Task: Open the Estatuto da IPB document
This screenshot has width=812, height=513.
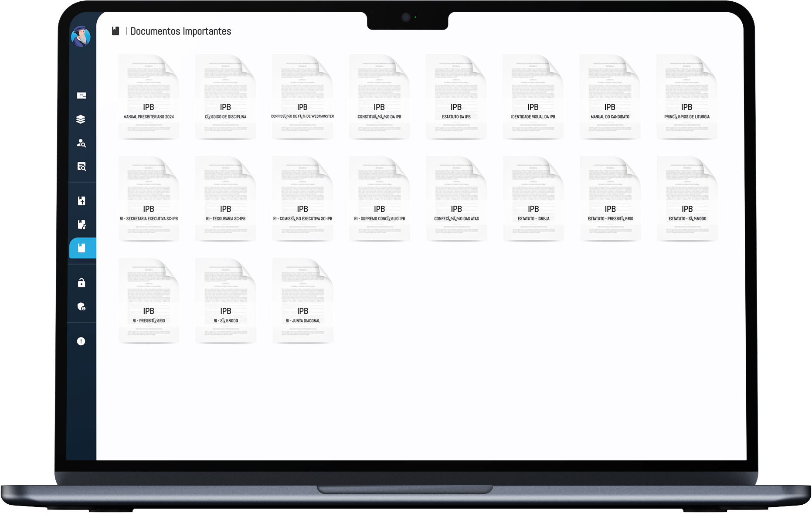Action: point(456,97)
